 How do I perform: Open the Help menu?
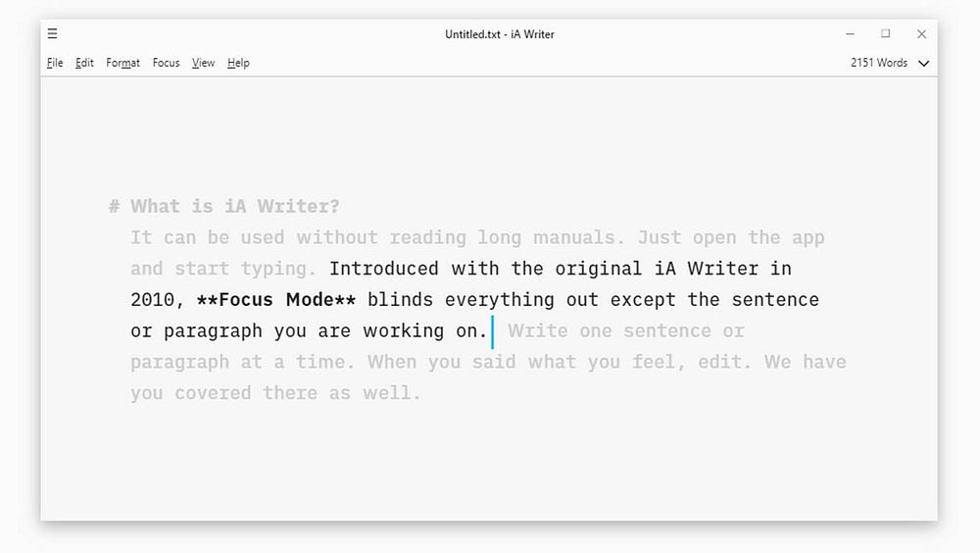pos(238,63)
